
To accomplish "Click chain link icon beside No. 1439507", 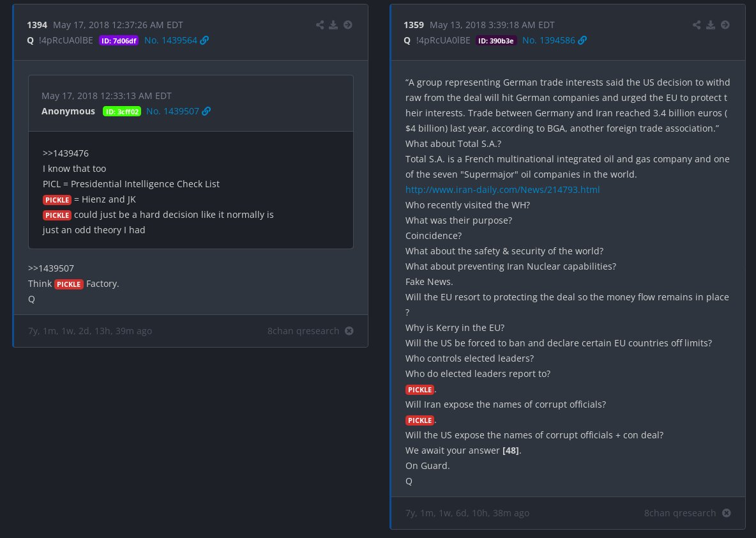I will pyautogui.click(x=206, y=111).
